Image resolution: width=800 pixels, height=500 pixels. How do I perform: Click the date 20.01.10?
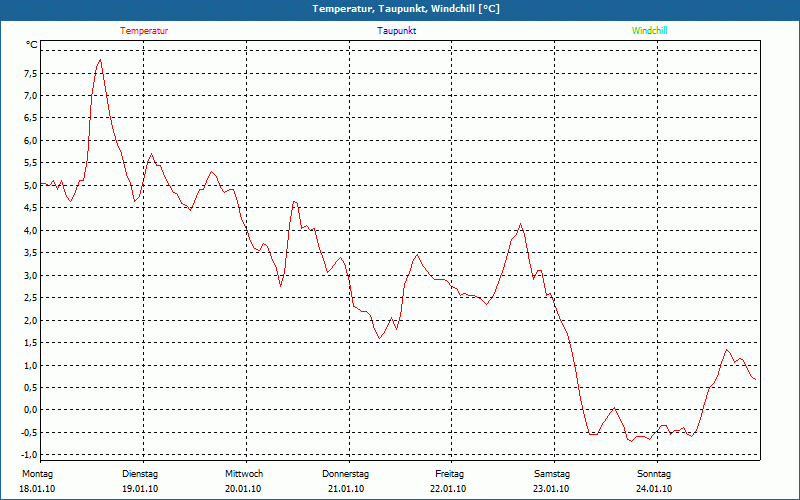(x=243, y=489)
